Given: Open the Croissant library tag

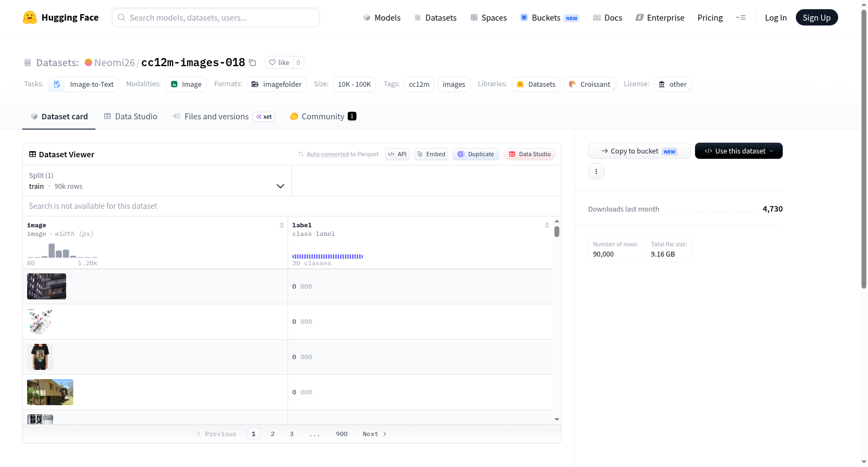Looking at the screenshot, I should [x=590, y=84].
